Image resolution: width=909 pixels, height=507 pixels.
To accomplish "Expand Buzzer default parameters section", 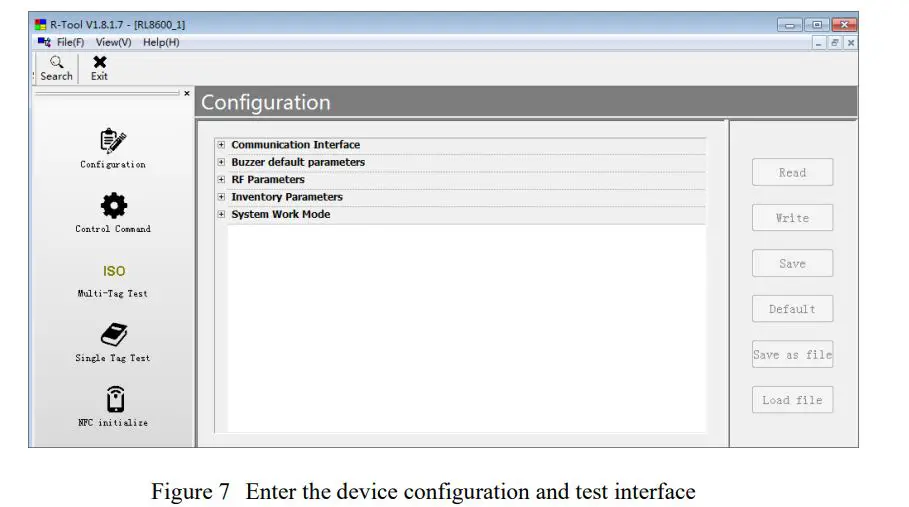I will [221, 162].
